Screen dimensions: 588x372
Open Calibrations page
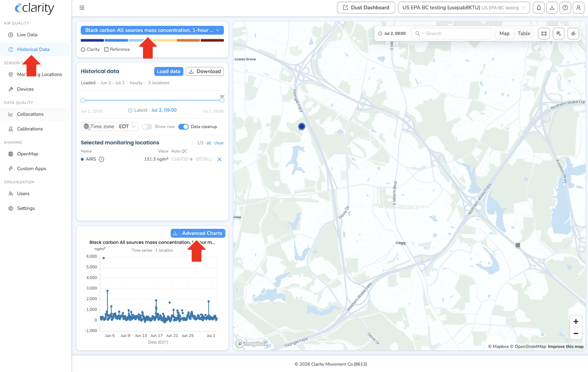35,129
